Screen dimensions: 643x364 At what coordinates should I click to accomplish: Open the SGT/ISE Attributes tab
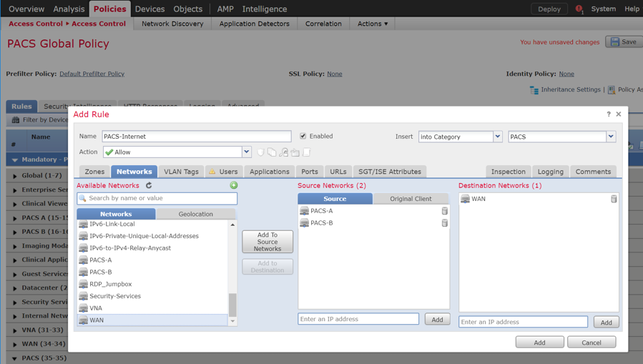coord(390,172)
